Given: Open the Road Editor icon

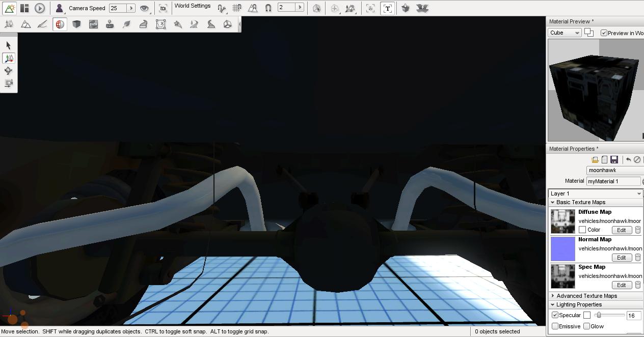Looking at the screenshot, I should 211,24.
